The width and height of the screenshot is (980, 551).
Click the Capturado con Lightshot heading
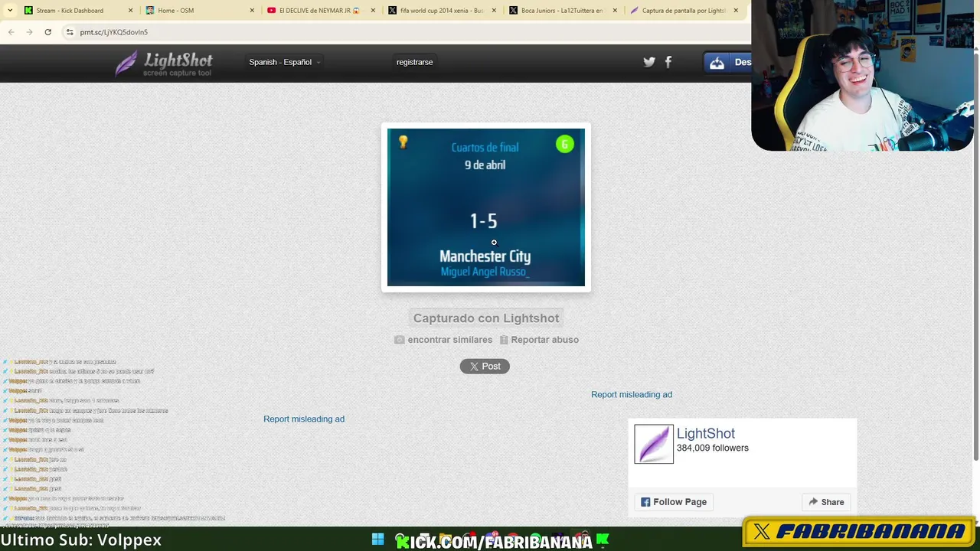point(486,318)
